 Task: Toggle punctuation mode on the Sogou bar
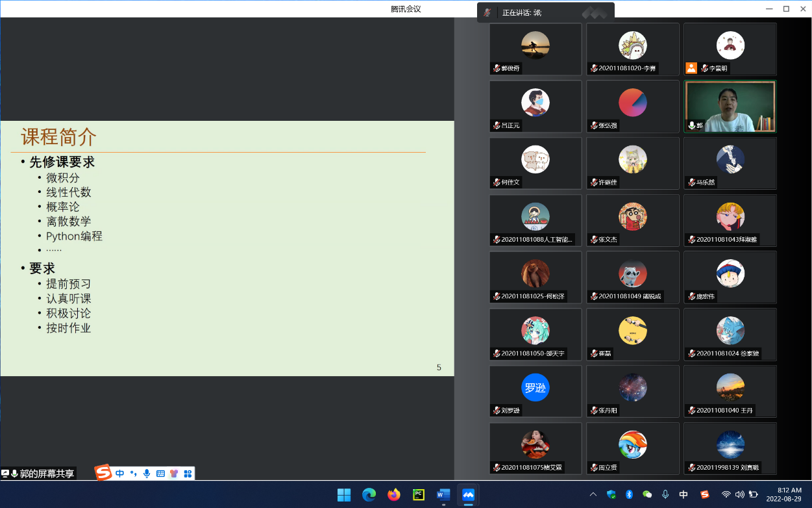[133, 474]
